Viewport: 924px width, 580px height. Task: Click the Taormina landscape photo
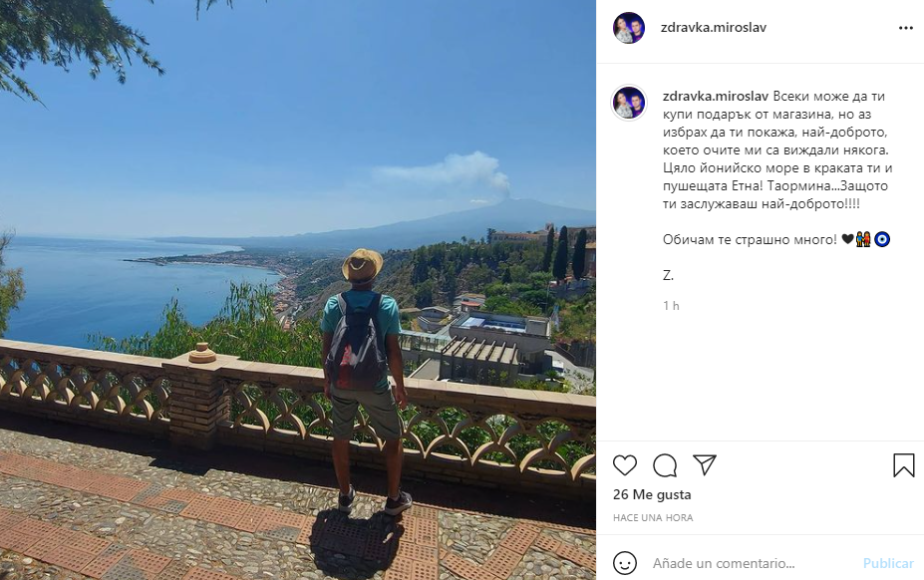click(298, 290)
